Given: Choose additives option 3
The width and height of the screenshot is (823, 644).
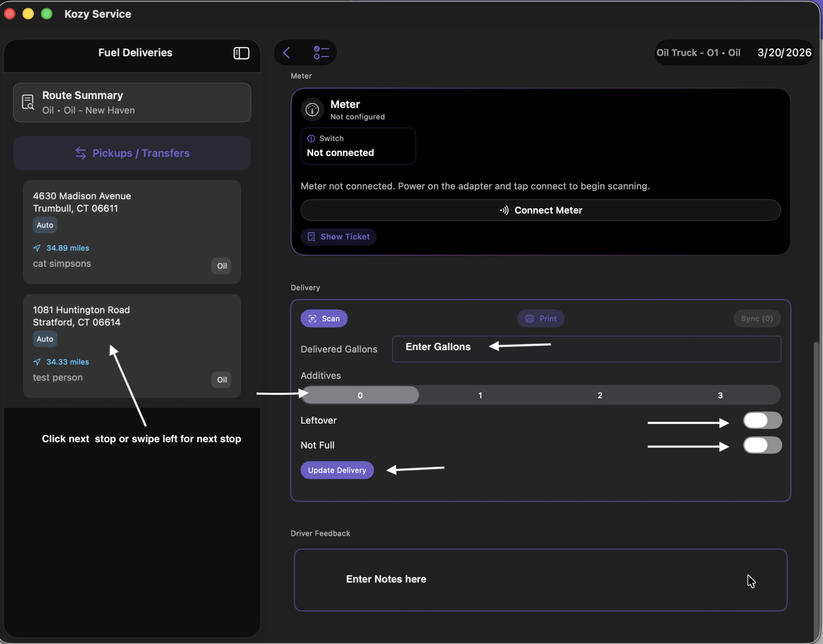Looking at the screenshot, I should point(720,395).
